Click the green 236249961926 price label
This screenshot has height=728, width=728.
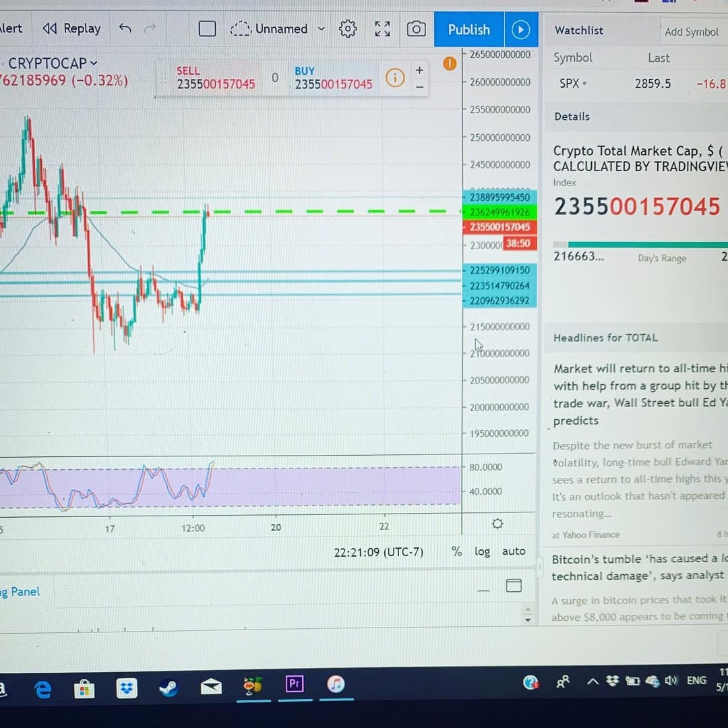coord(499,212)
